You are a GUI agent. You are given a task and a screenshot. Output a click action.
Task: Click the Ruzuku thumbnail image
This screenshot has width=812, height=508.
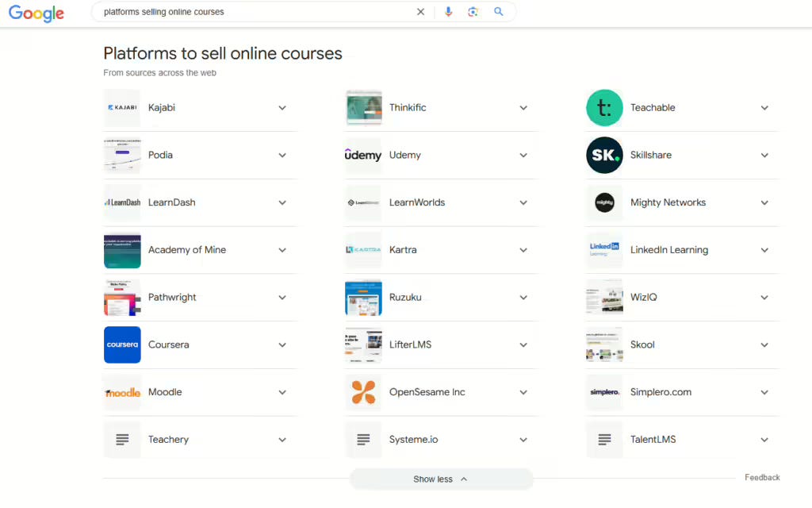click(x=363, y=298)
